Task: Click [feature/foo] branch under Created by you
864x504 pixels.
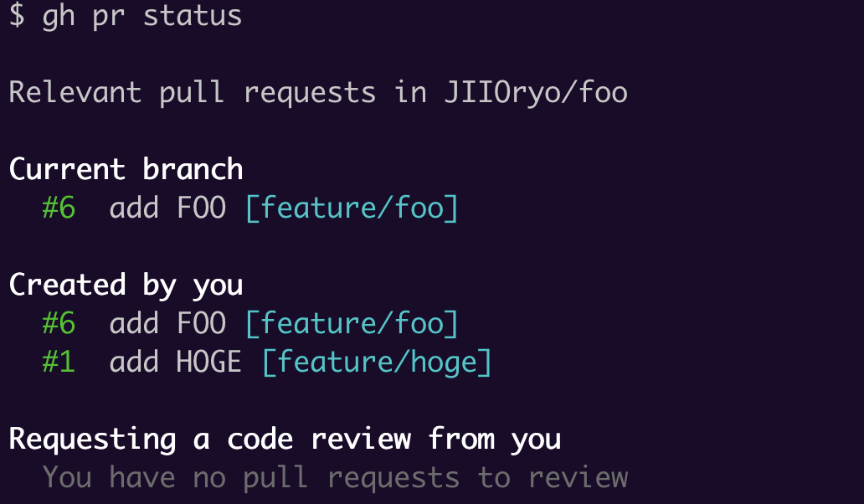Action: point(352,322)
